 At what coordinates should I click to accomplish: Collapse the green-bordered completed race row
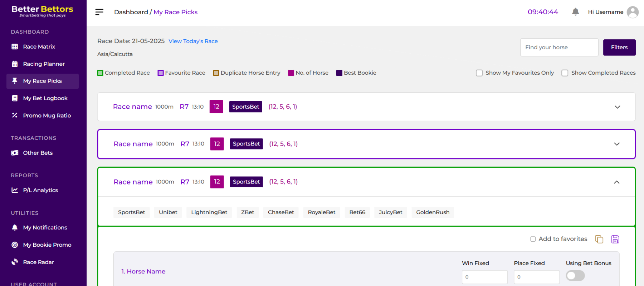616,182
